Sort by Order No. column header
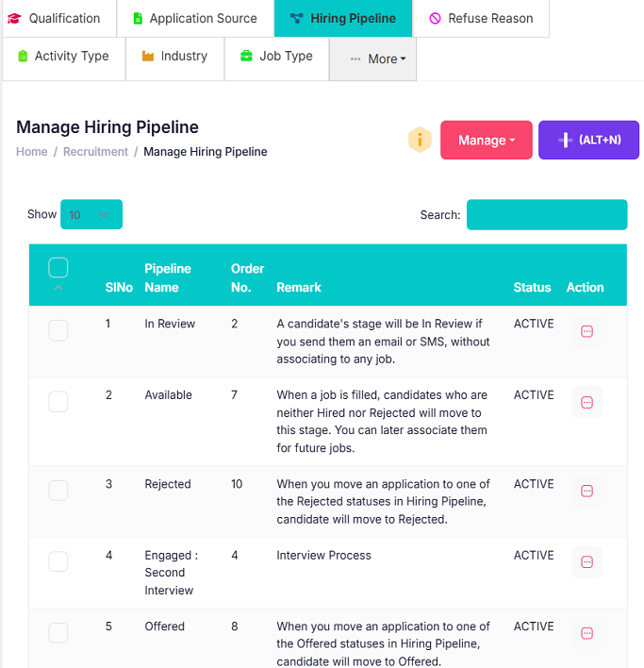 pos(247,277)
